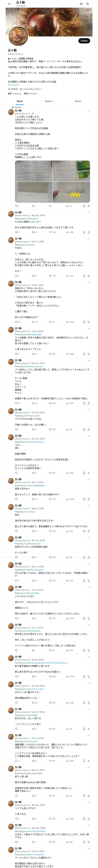View analytics of Feb 8, 2024 post

tap(68, 322)
